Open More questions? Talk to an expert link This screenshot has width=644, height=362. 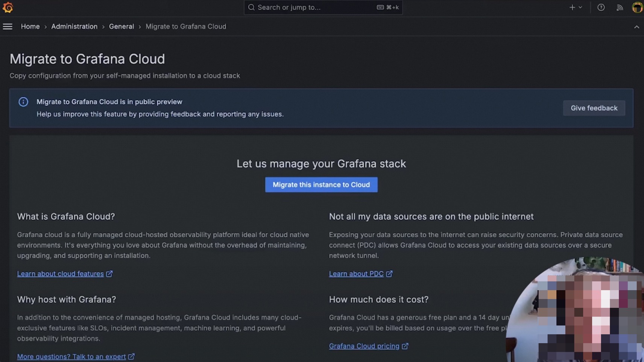(x=71, y=356)
